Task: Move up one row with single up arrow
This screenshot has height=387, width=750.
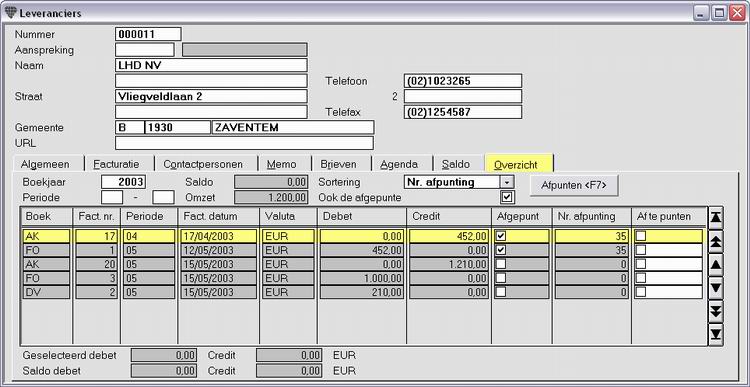Action: [x=716, y=265]
